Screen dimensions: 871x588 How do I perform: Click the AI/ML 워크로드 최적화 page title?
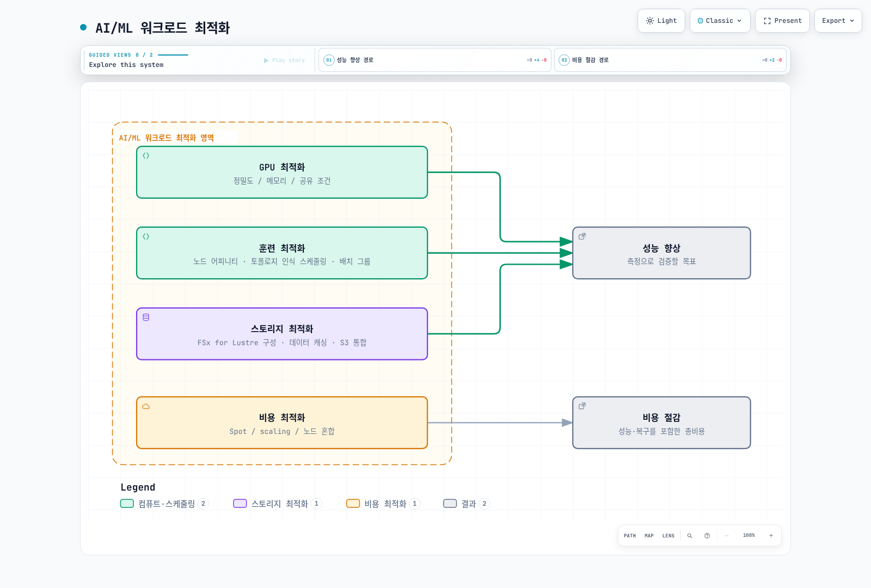click(163, 28)
